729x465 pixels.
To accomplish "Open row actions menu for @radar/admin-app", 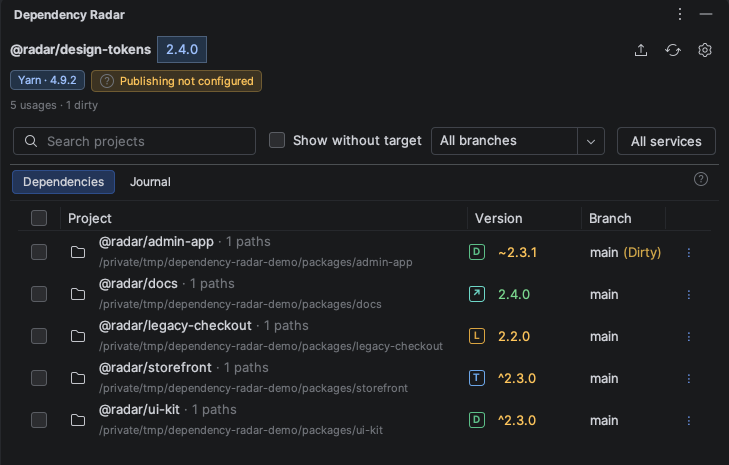I will click(689, 252).
